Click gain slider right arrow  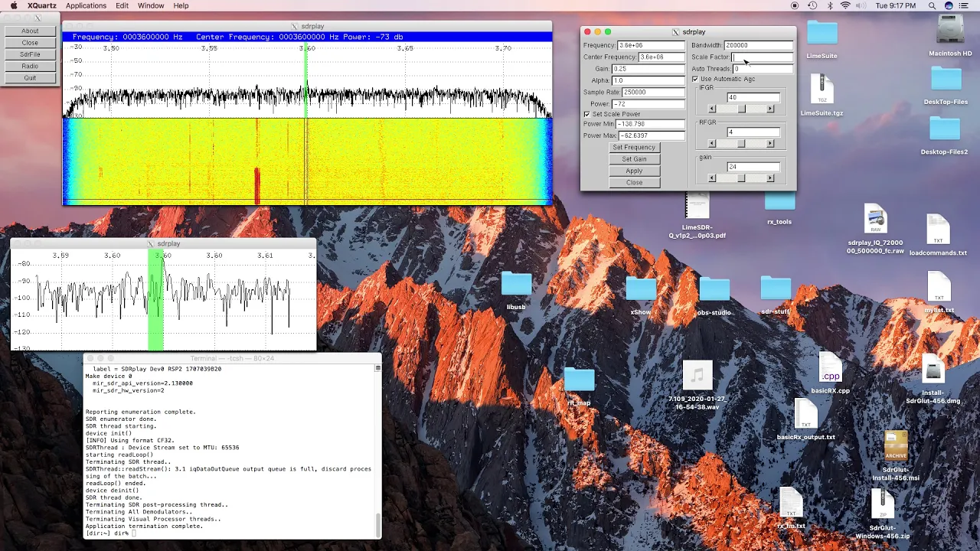[770, 178]
